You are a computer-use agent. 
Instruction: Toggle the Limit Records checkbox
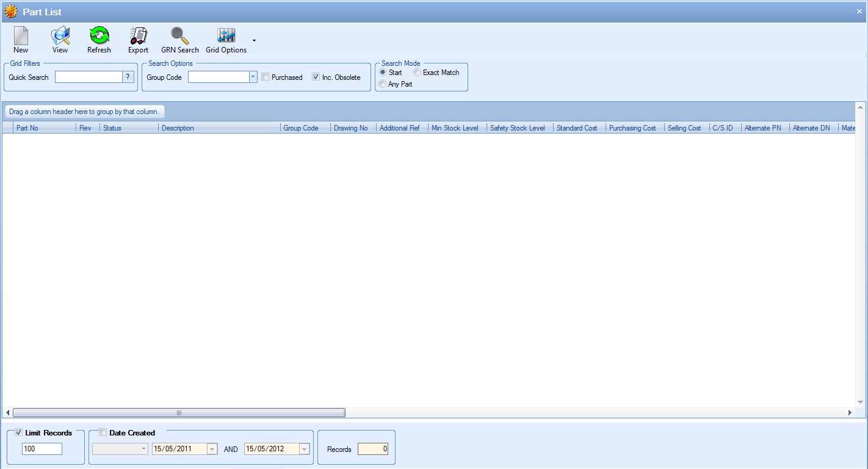pyautogui.click(x=19, y=432)
